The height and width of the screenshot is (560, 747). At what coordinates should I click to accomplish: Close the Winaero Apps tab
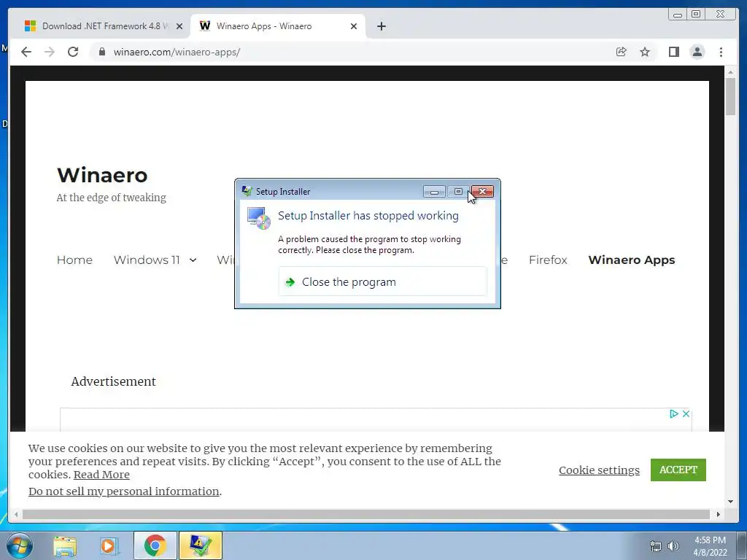(354, 26)
